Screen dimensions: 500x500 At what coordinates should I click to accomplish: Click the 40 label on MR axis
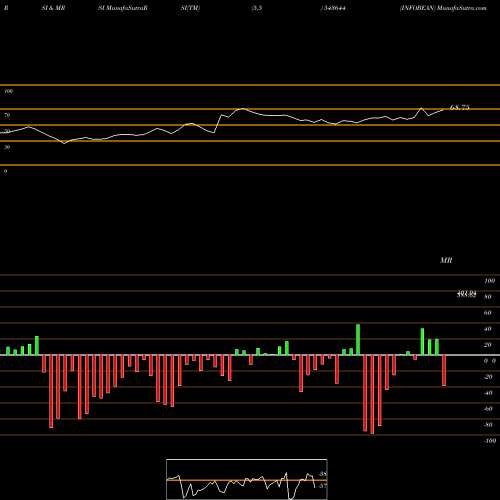coord(488,329)
